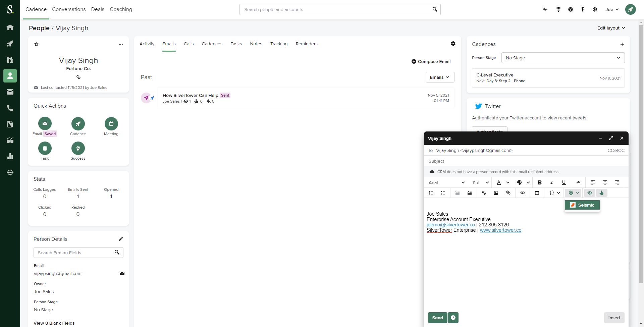Viewport: 644px width, 327px height.
Task: Open the Arial font family dropdown
Action: [x=446, y=182]
